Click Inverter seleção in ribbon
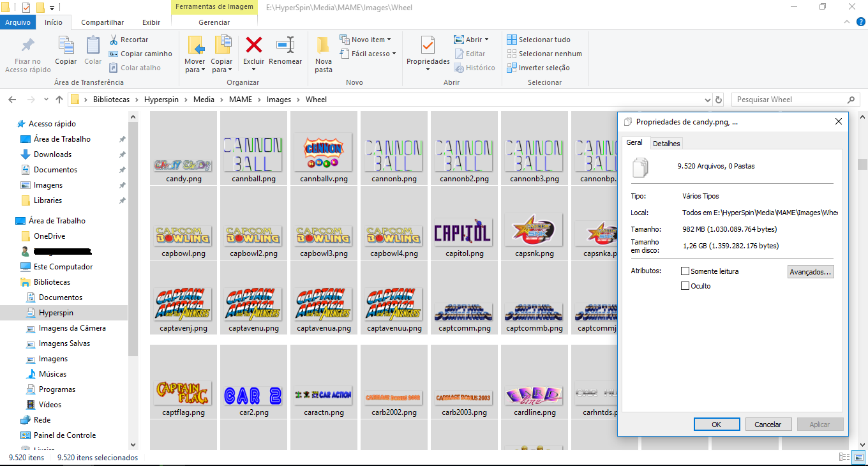 [x=538, y=68]
